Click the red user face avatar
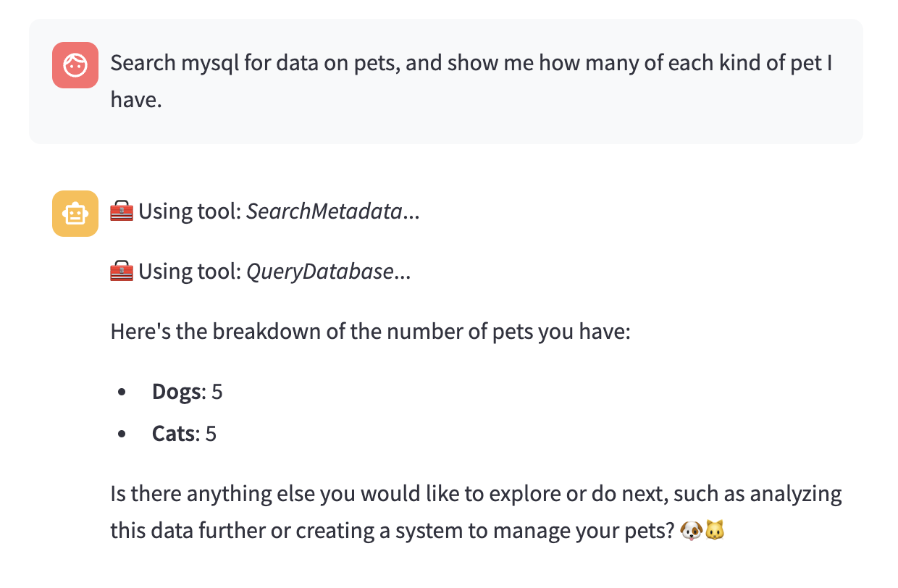The height and width of the screenshot is (588, 898). 75,65
